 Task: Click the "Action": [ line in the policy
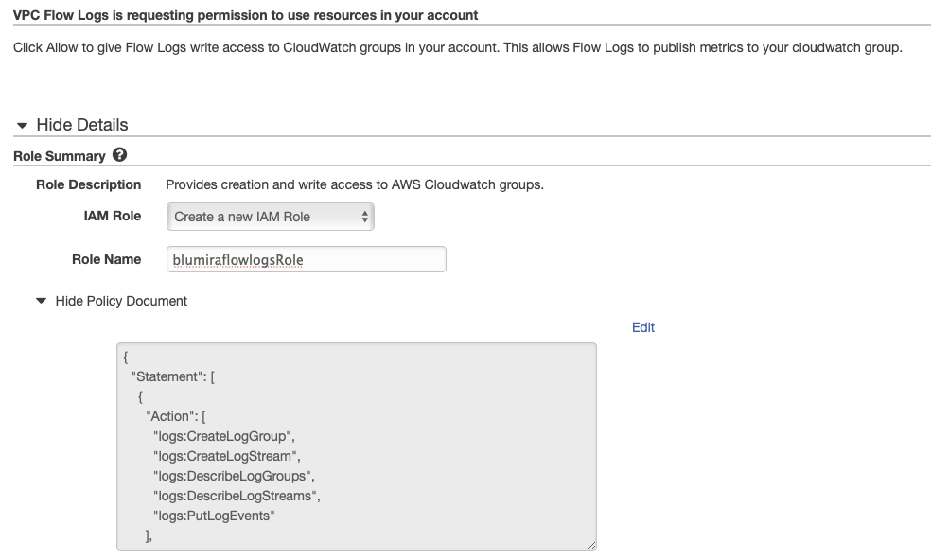(x=176, y=417)
